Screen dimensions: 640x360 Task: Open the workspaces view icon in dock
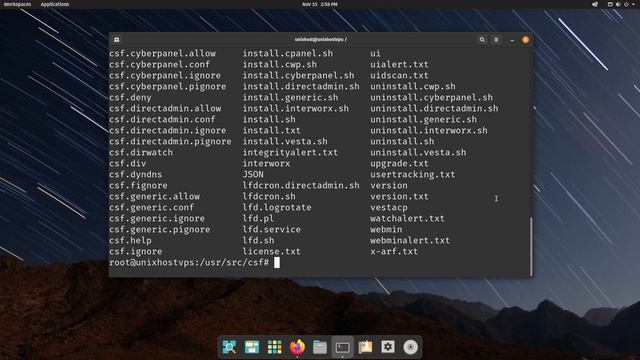coord(252,347)
